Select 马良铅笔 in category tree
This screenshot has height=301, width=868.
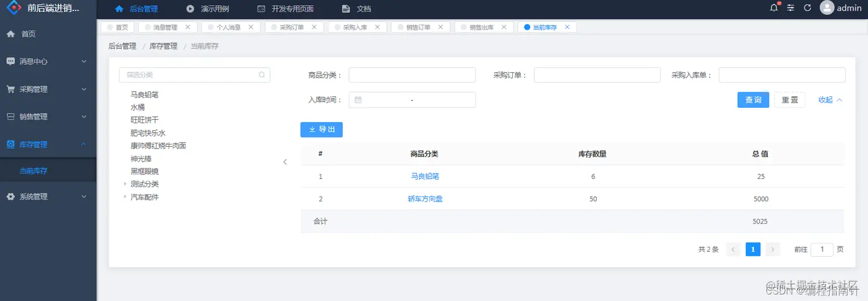(145, 95)
